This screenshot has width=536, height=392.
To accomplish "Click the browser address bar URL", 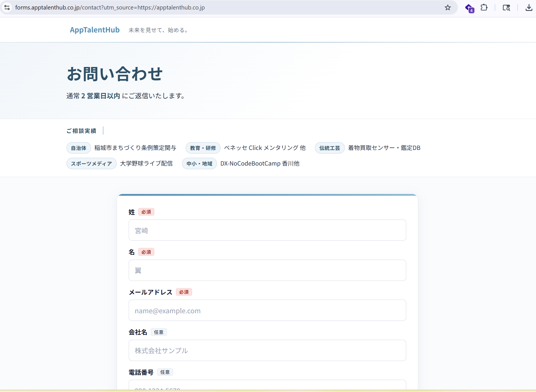I will (110, 8).
